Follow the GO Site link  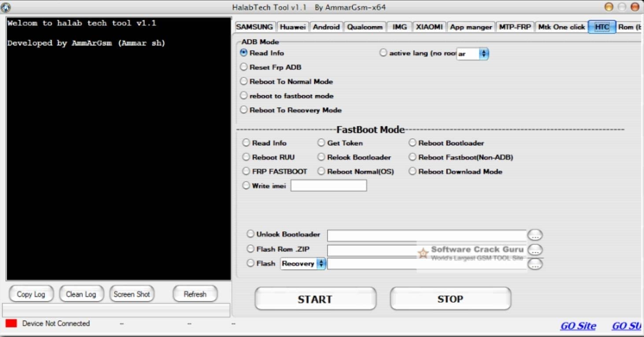tap(578, 326)
